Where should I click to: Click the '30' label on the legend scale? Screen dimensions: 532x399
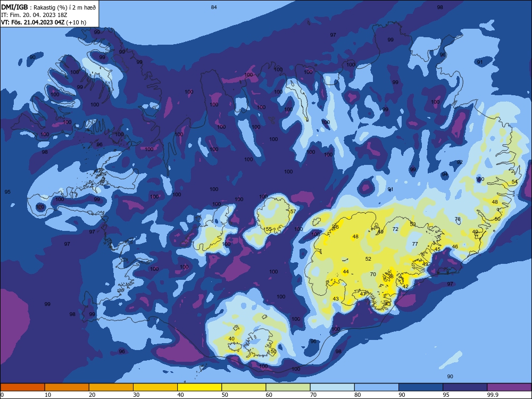[136, 395]
